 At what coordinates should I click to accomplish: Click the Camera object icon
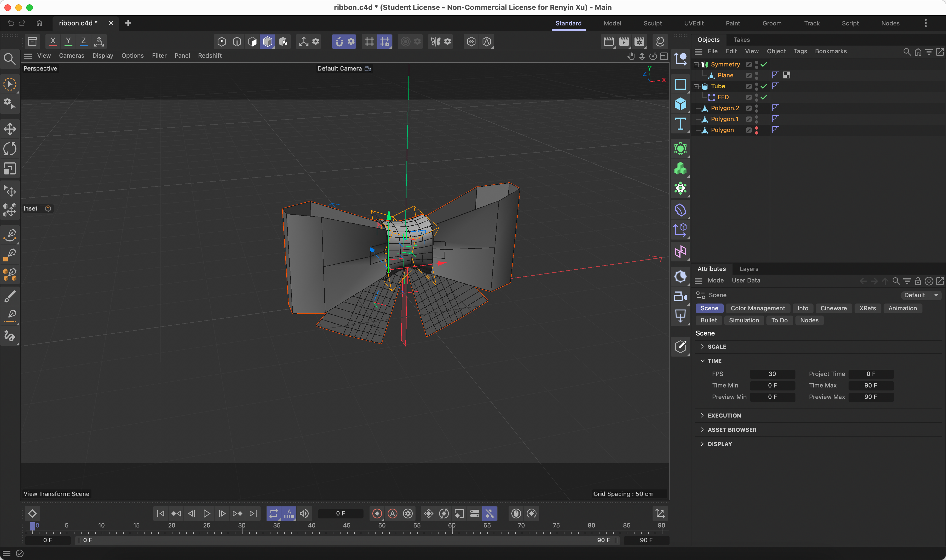point(680,297)
